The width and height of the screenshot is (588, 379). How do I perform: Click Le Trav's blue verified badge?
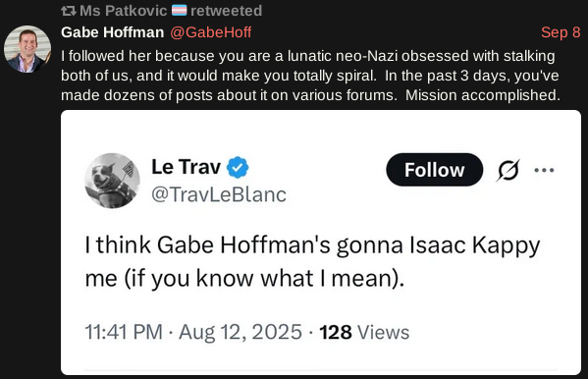238,167
